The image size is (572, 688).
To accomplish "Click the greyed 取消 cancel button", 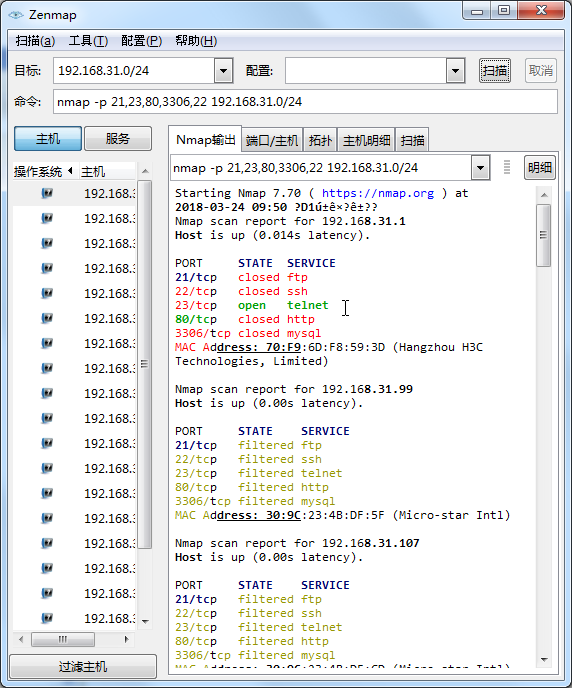I will 541,70.
